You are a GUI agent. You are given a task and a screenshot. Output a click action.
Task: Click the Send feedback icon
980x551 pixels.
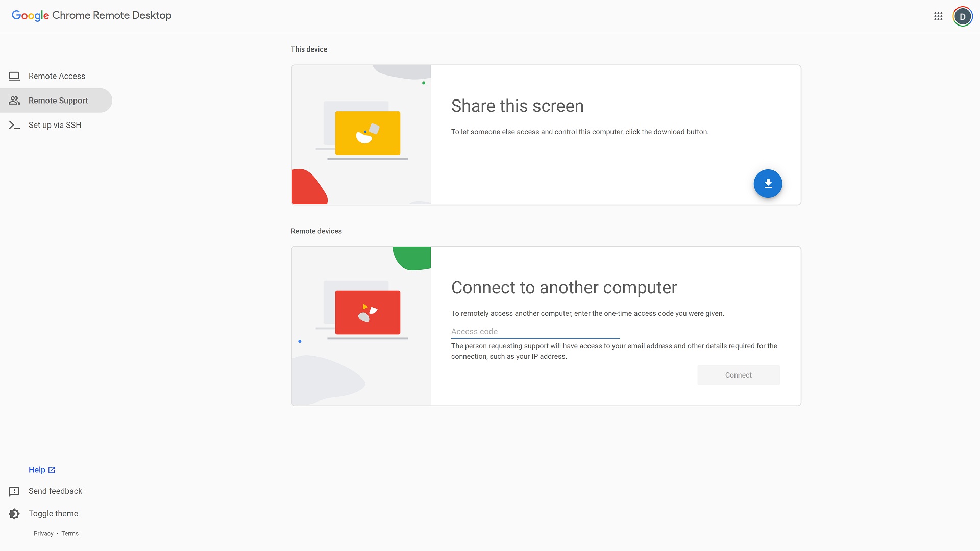coord(13,491)
